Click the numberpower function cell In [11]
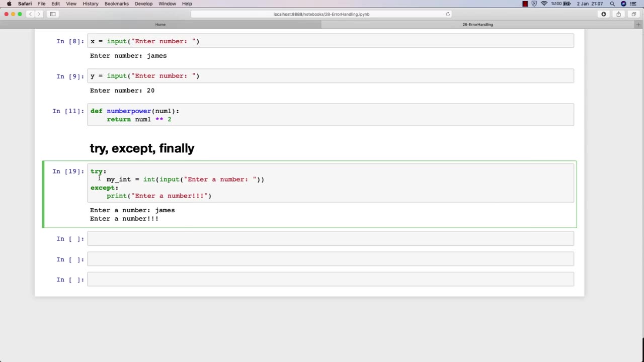The width and height of the screenshot is (644, 362). coord(331,115)
